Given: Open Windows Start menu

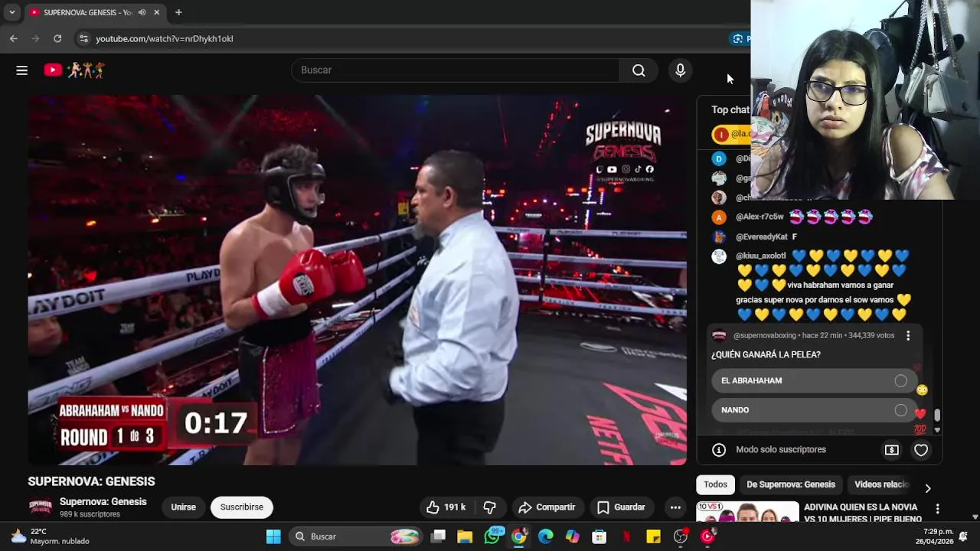Looking at the screenshot, I should [x=273, y=536].
